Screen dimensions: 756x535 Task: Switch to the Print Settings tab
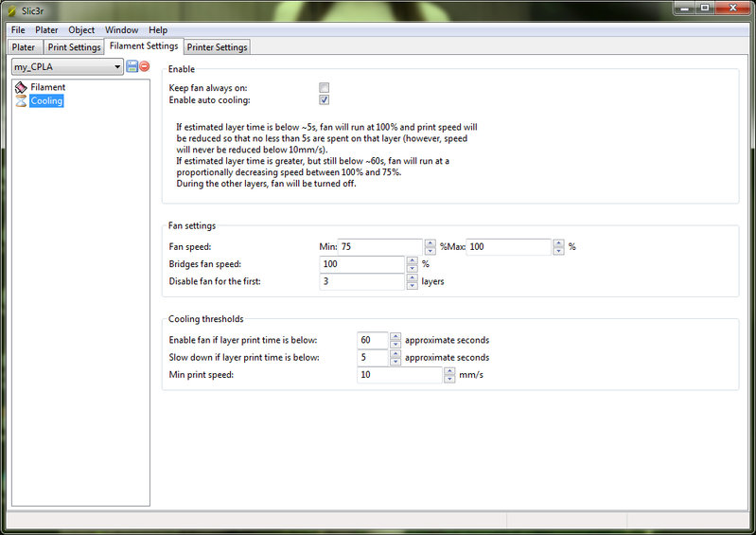pos(74,47)
